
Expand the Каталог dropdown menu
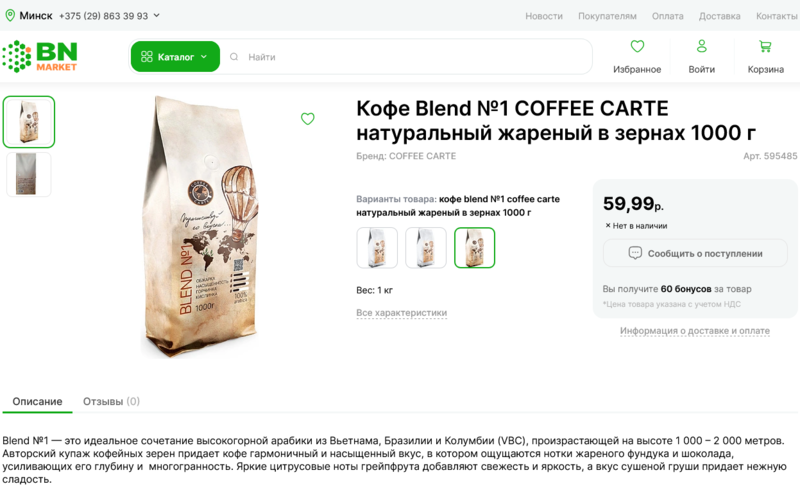pos(175,57)
